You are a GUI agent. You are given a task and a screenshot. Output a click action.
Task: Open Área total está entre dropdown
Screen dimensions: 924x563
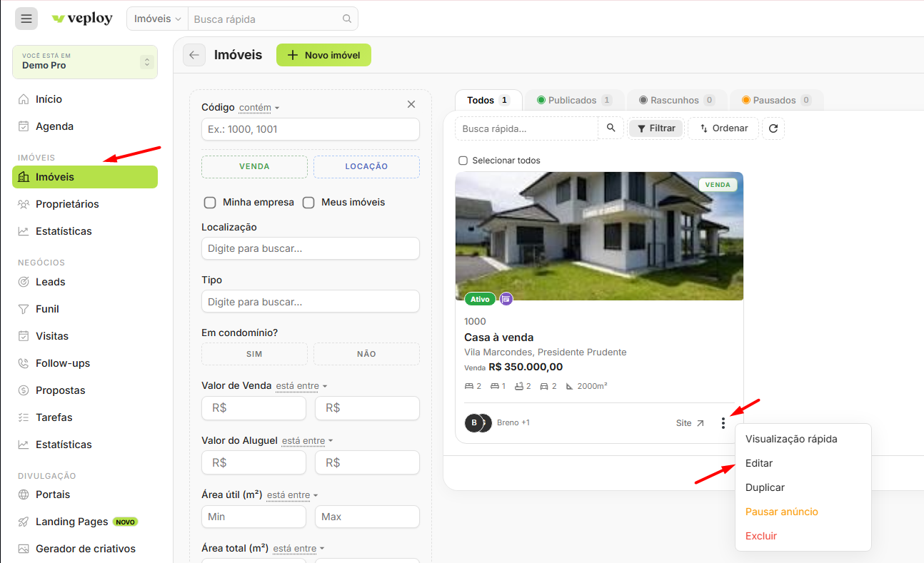298,549
